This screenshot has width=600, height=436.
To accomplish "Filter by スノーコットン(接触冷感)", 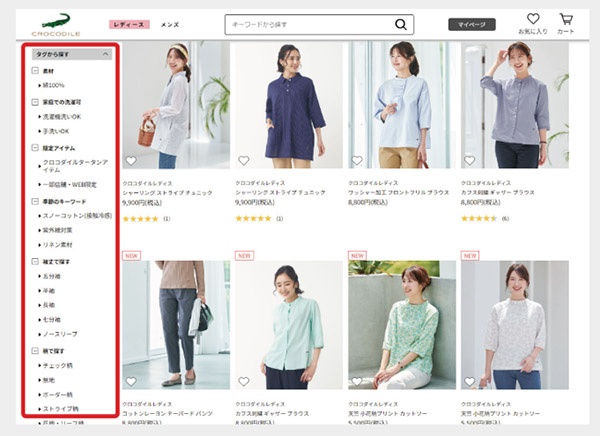I will (x=77, y=216).
